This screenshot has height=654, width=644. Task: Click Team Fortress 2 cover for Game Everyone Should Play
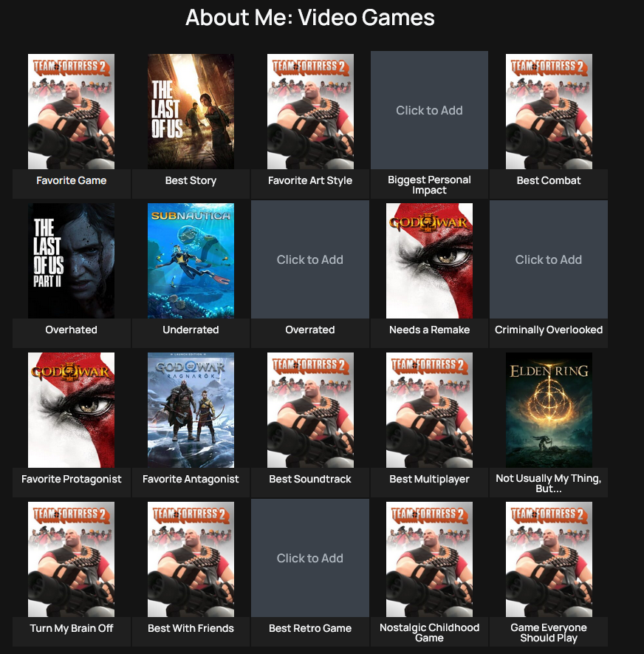click(549, 559)
